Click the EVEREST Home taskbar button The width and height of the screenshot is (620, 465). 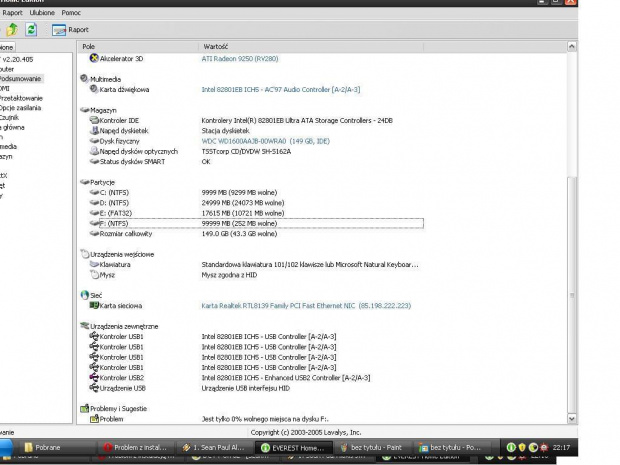[x=293, y=448]
